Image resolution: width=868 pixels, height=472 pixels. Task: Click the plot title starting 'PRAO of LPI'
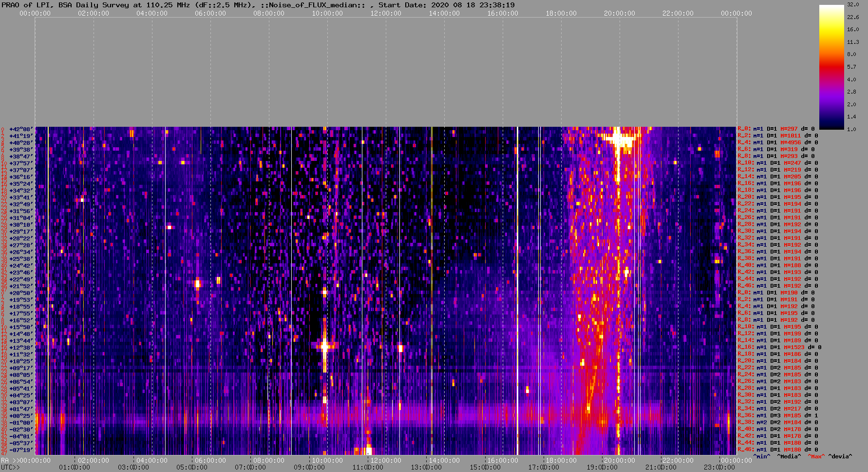coord(258,5)
